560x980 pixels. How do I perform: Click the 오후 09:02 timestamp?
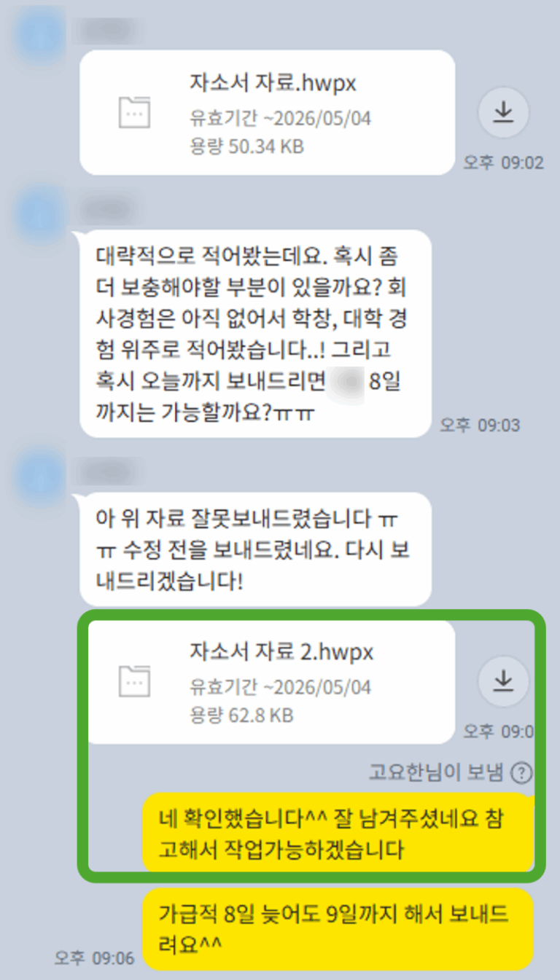click(x=504, y=162)
